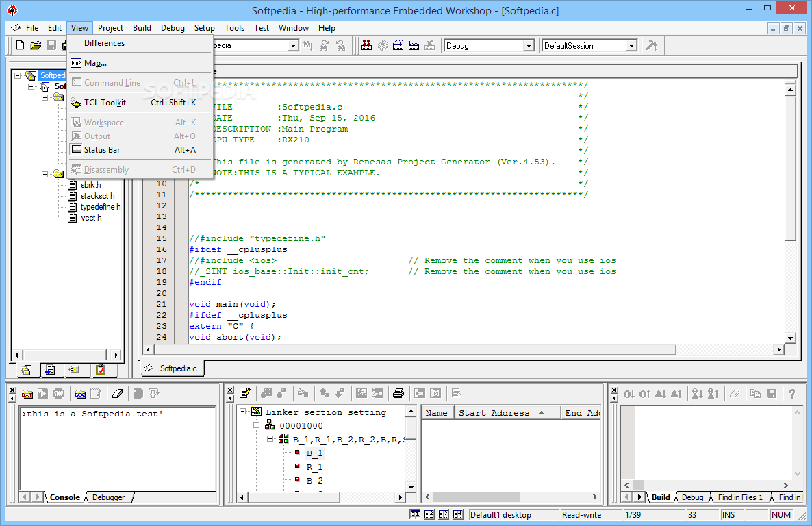812x526 pixels.
Task: Click the printer icon in linker toolbar
Action: pyautogui.click(x=398, y=393)
